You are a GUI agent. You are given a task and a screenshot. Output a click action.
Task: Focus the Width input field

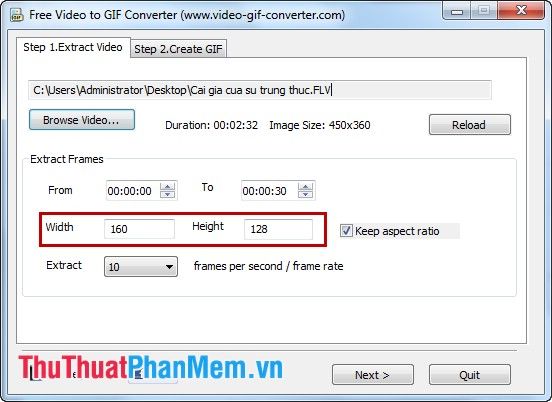click(x=139, y=229)
